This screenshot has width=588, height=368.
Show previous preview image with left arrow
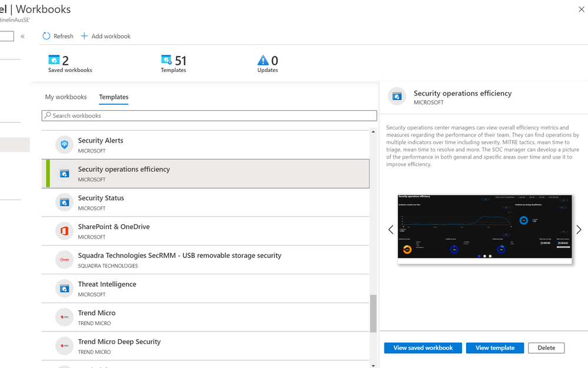tap(391, 230)
